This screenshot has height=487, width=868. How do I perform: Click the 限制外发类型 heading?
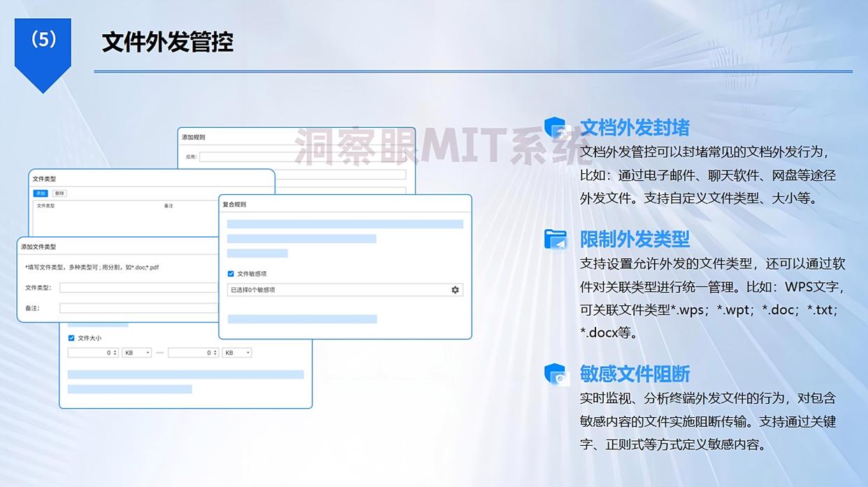pyautogui.click(x=635, y=240)
